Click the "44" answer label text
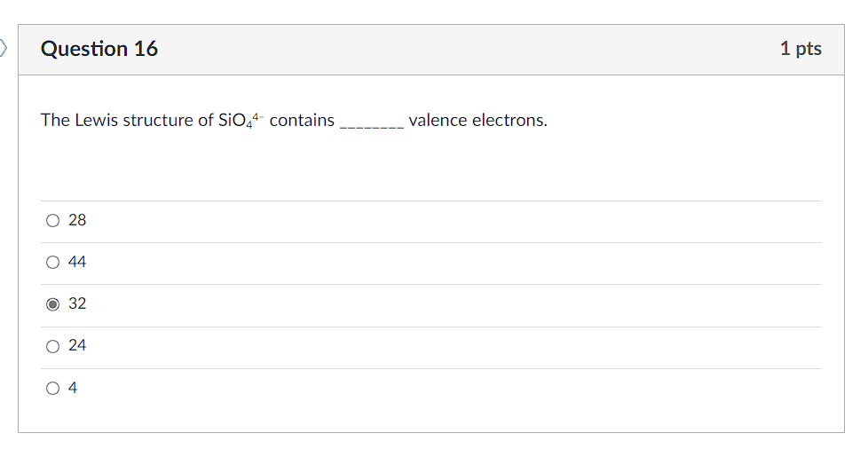This screenshot has height=465, width=868. 77,262
